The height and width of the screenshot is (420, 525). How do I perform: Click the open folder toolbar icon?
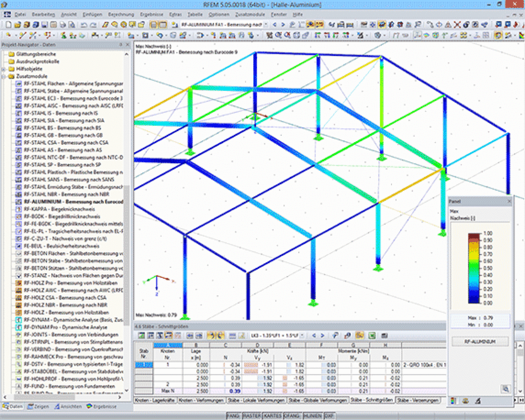pyautogui.click(x=17, y=25)
